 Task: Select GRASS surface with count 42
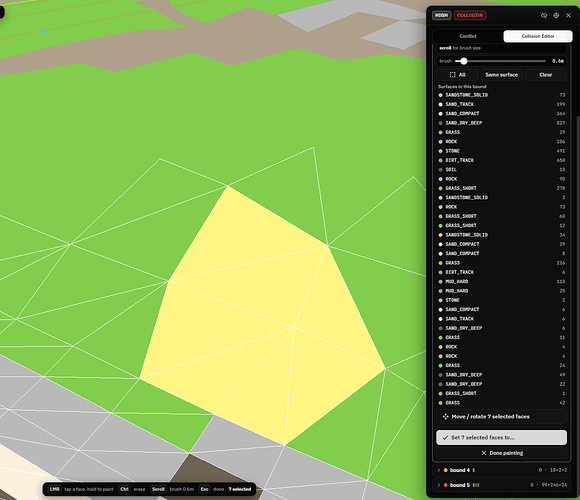tap(501, 403)
